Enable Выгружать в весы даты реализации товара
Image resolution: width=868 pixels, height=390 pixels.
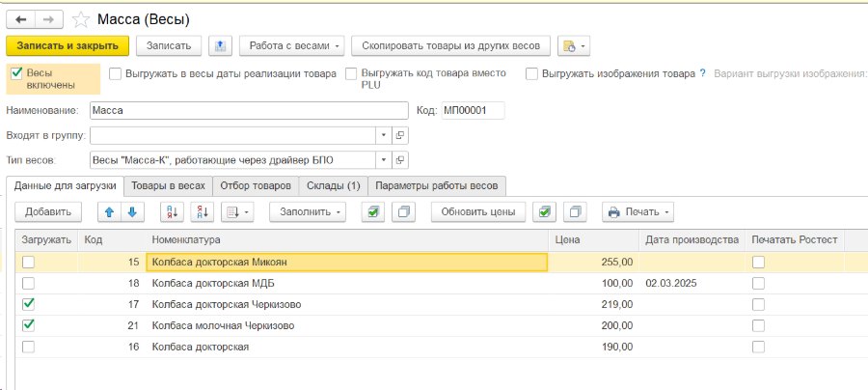click(115, 74)
